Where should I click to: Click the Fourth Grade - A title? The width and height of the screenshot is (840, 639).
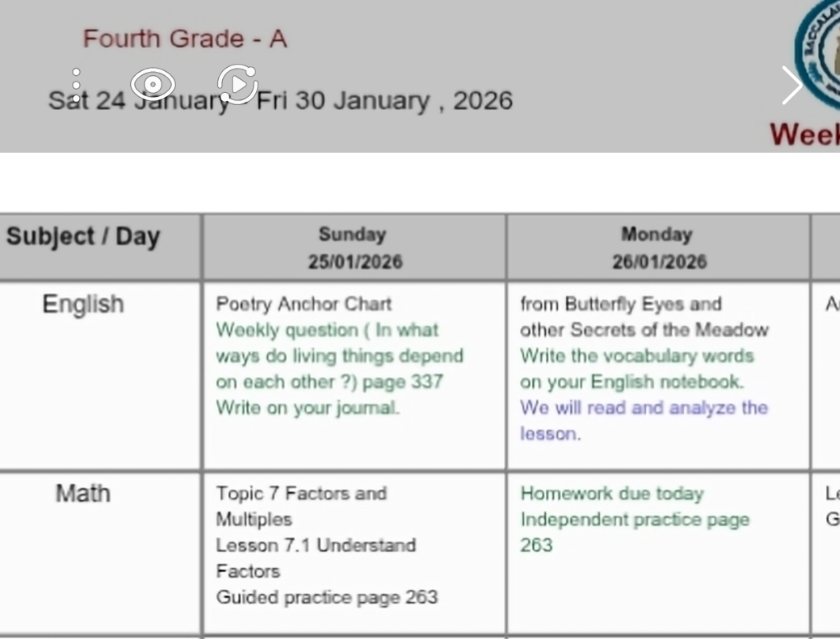point(185,39)
